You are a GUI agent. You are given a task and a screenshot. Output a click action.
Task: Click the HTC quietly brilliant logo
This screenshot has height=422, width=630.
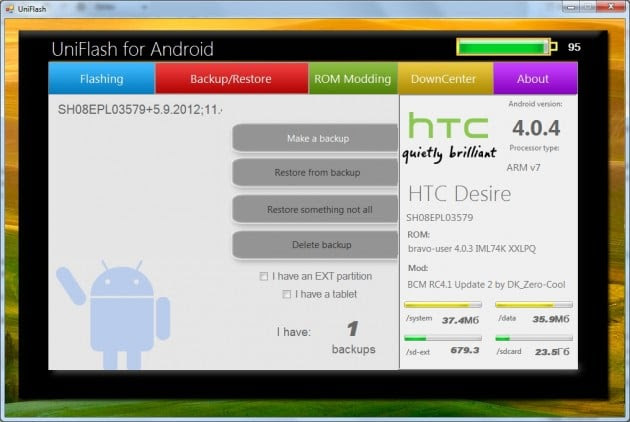pyautogui.click(x=449, y=137)
